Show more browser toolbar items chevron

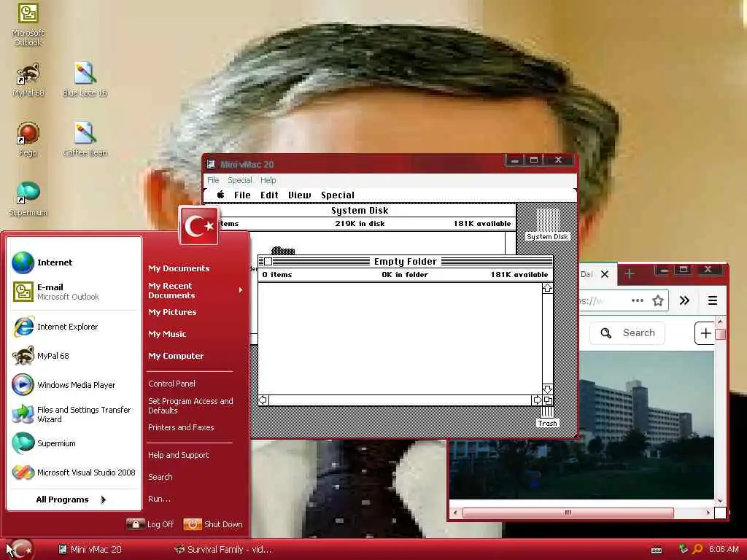coord(684,300)
